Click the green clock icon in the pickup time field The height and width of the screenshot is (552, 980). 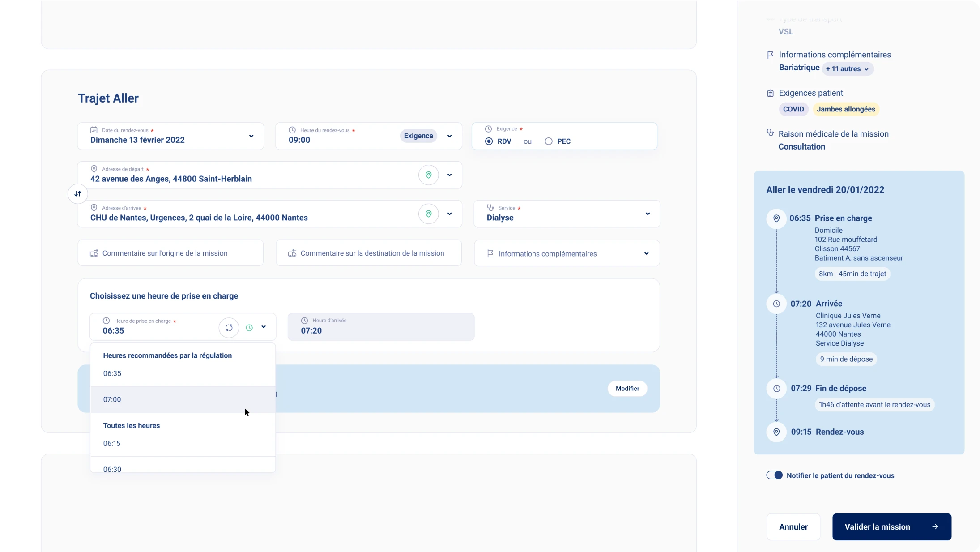pos(249,328)
